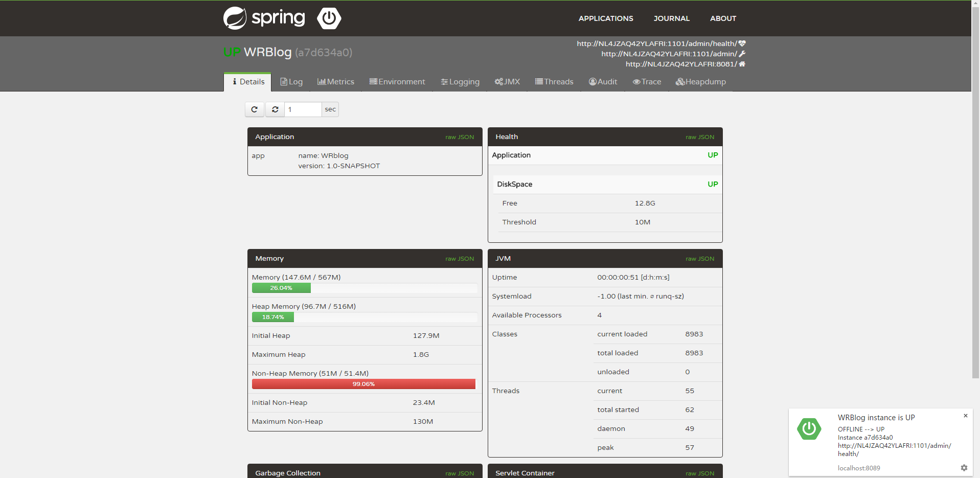Switch to the Trace tab

click(647, 82)
